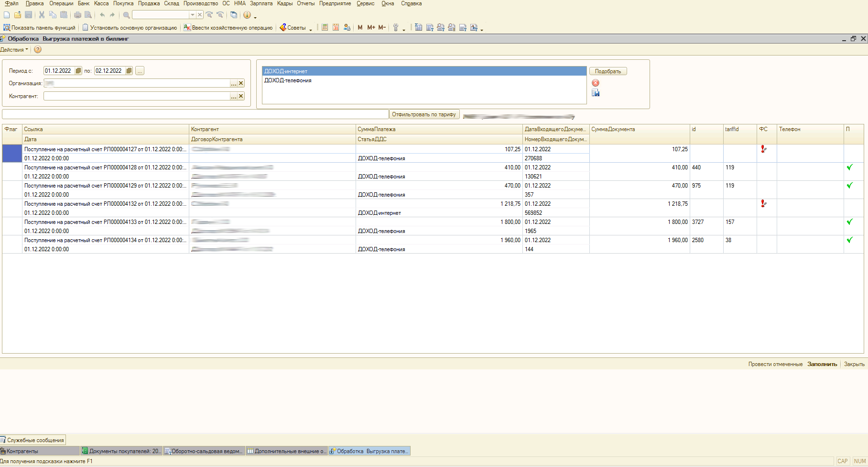Click the save icon below the red delete icon
Screen dimensions: 868x467
coord(596,93)
